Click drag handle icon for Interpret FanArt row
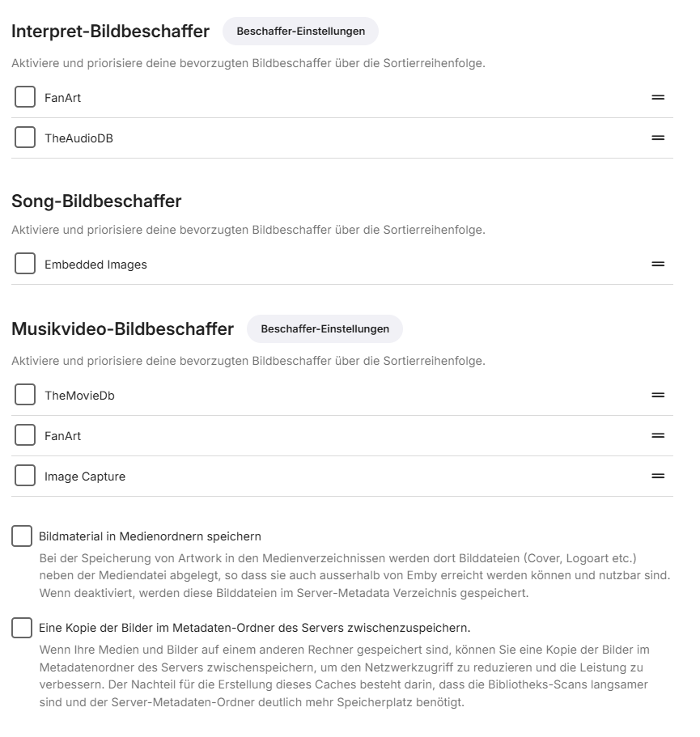 coord(658,98)
